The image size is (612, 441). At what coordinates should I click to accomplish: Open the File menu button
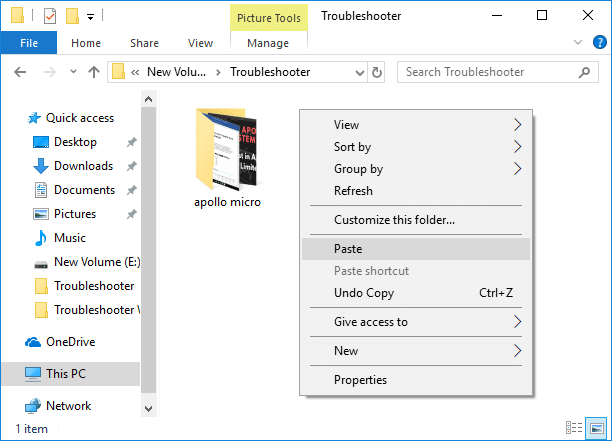click(x=29, y=43)
